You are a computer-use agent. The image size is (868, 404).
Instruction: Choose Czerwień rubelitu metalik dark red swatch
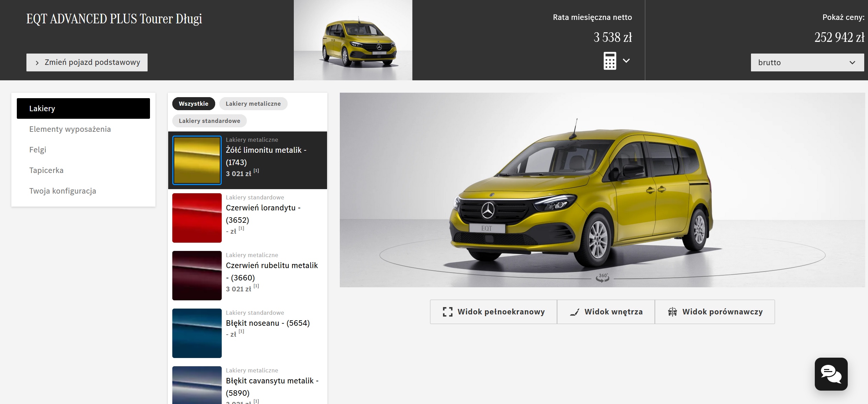(197, 276)
